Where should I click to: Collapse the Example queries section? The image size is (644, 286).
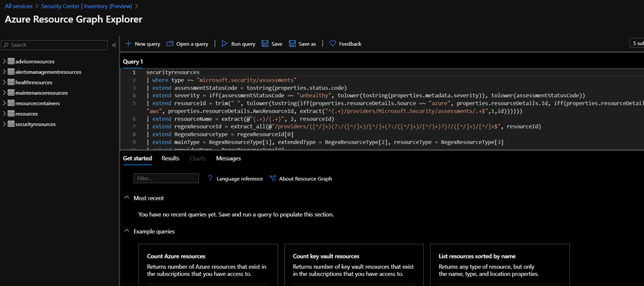127,231
